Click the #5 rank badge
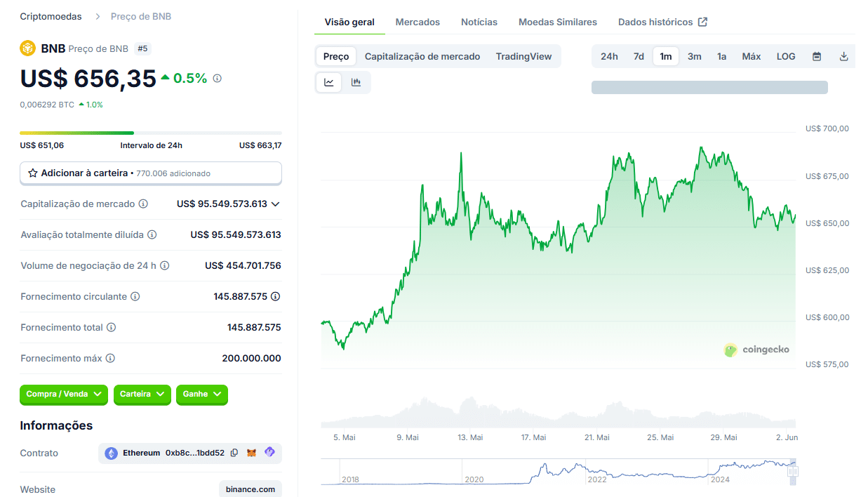Image resolution: width=868 pixels, height=497 pixels. point(142,48)
